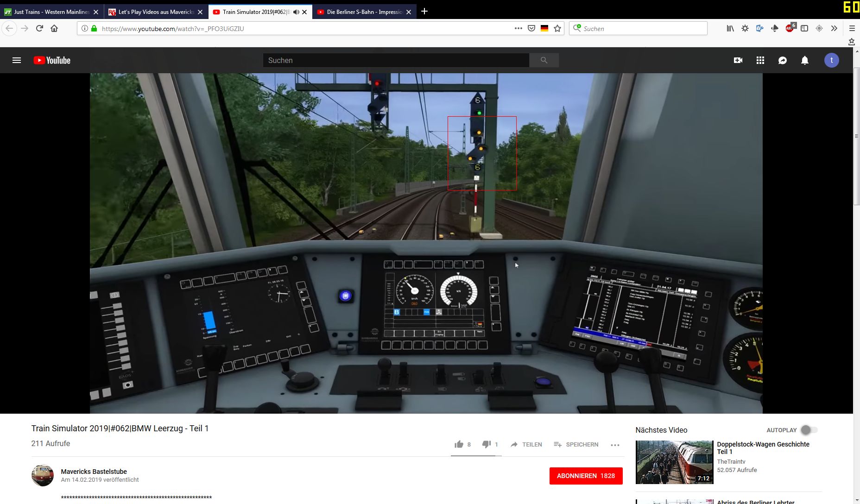The image size is (860, 504).
Task: Toggle the Autoplay switch
Action: pyautogui.click(x=809, y=430)
